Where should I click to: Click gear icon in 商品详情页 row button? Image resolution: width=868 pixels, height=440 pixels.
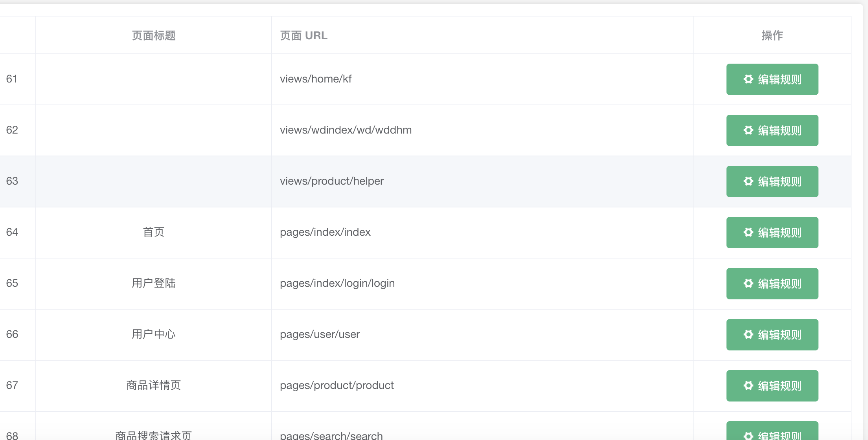[x=748, y=386]
